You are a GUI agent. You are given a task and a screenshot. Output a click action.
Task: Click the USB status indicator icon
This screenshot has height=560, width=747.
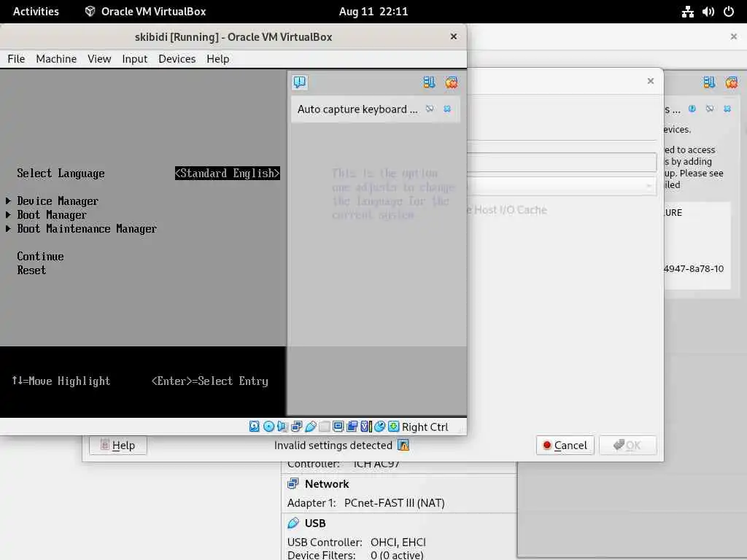point(311,426)
